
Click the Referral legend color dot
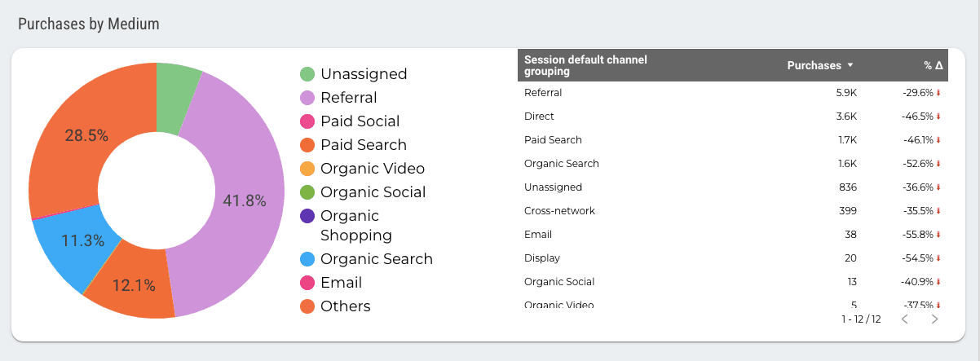click(307, 98)
